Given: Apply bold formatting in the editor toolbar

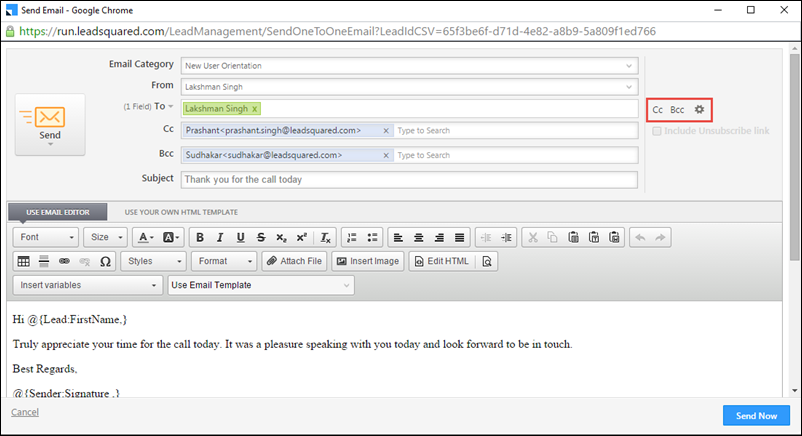Looking at the screenshot, I should (x=200, y=237).
